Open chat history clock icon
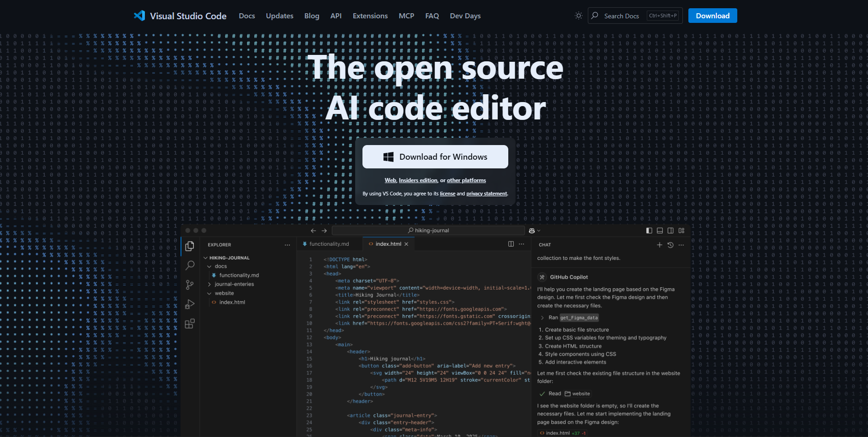Viewport: 868px width, 437px height. (x=671, y=245)
